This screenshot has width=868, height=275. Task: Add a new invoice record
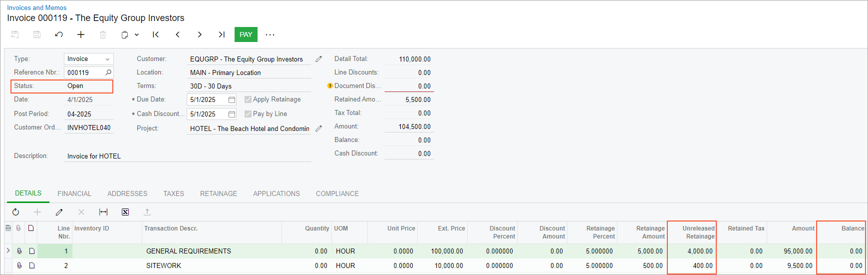81,34
